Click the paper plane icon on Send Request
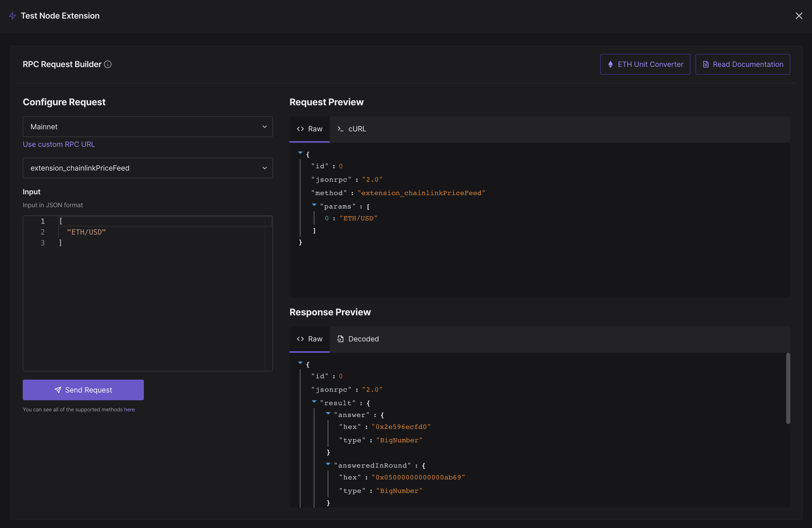Screen dimensions: 812x528 [58, 390]
